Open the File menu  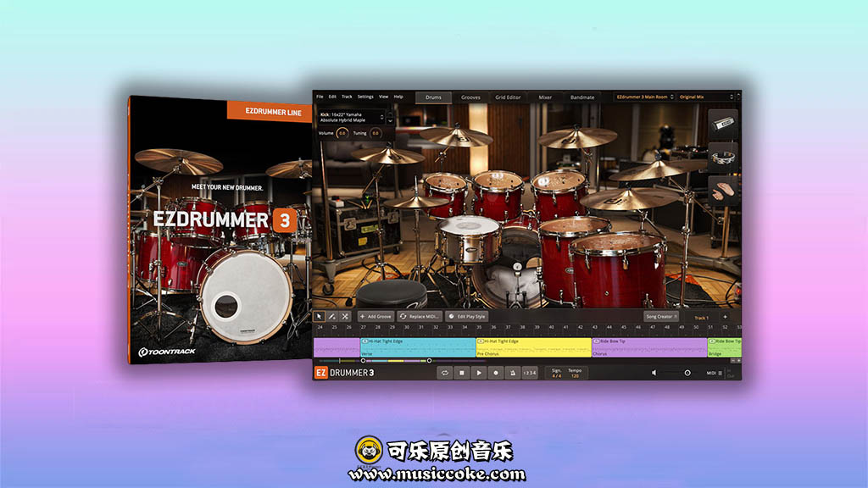[x=320, y=97]
